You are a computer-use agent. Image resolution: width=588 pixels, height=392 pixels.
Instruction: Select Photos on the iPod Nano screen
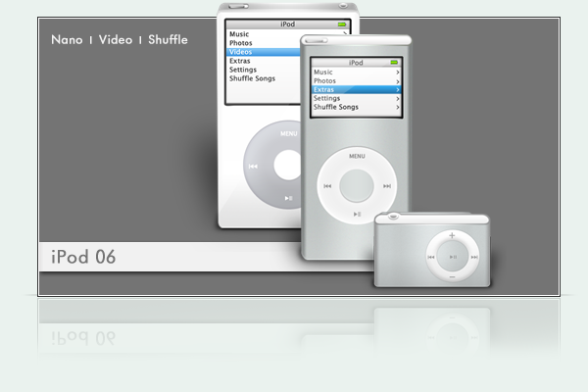[x=324, y=81]
